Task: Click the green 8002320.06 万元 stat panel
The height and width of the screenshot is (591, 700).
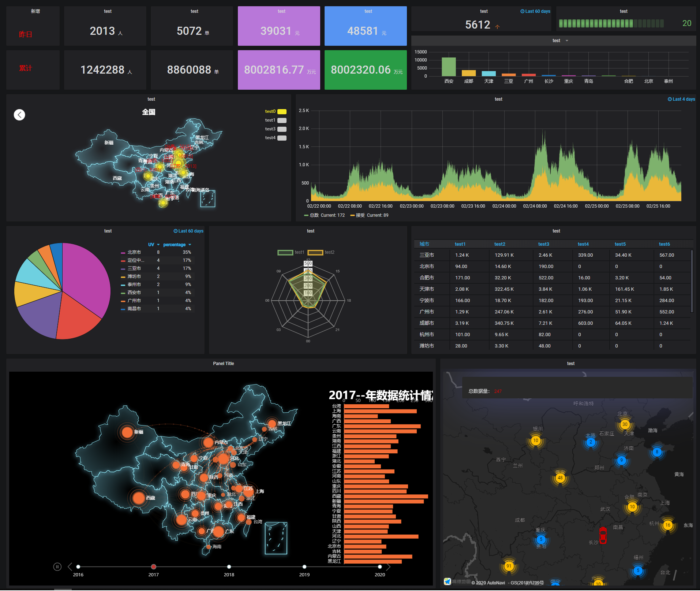Action: [x=366, y=70]
